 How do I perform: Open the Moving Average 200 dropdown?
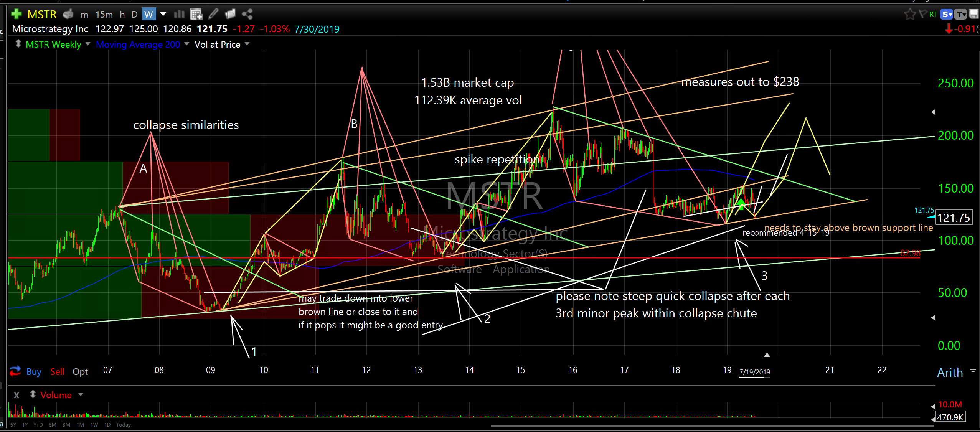coord(187,44)
